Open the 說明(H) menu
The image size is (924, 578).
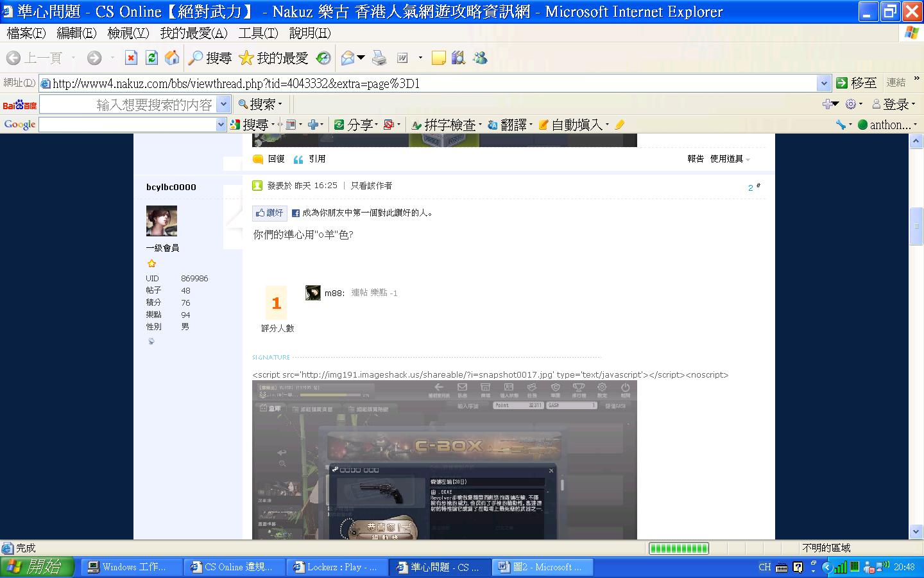tap(310, 33)
